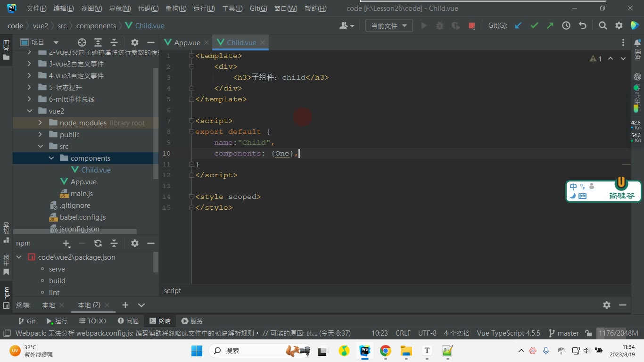Collapse all icon in project panel
Screen dimensions: 644x362
point(114,42)
